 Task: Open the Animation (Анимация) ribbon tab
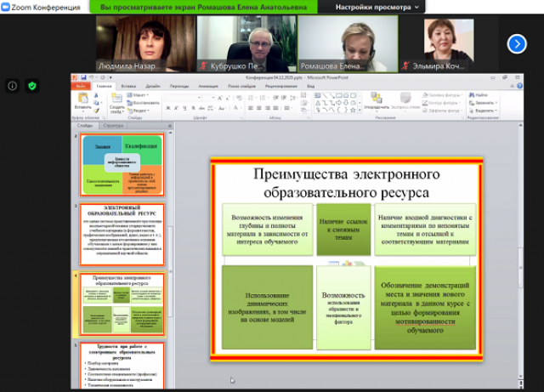coord(207,86)
